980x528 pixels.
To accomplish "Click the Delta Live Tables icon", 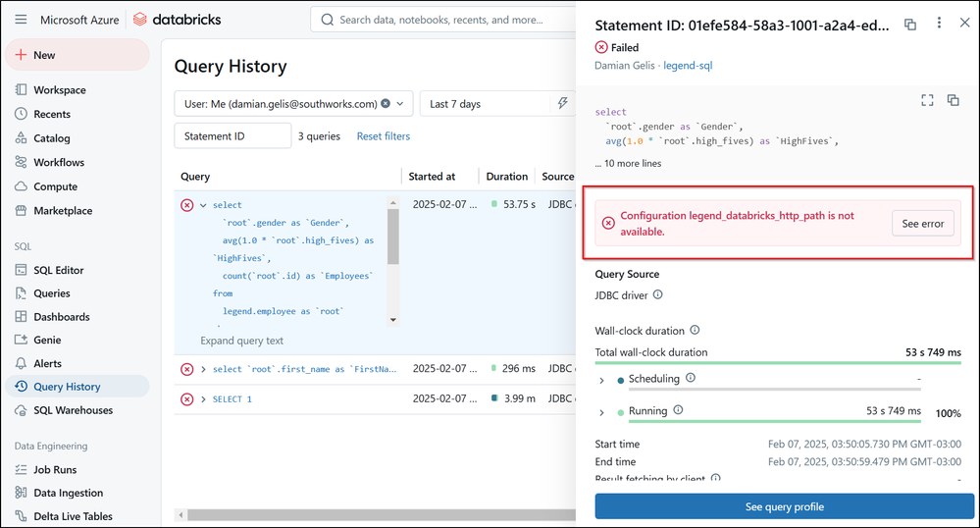I will [22, 516].
